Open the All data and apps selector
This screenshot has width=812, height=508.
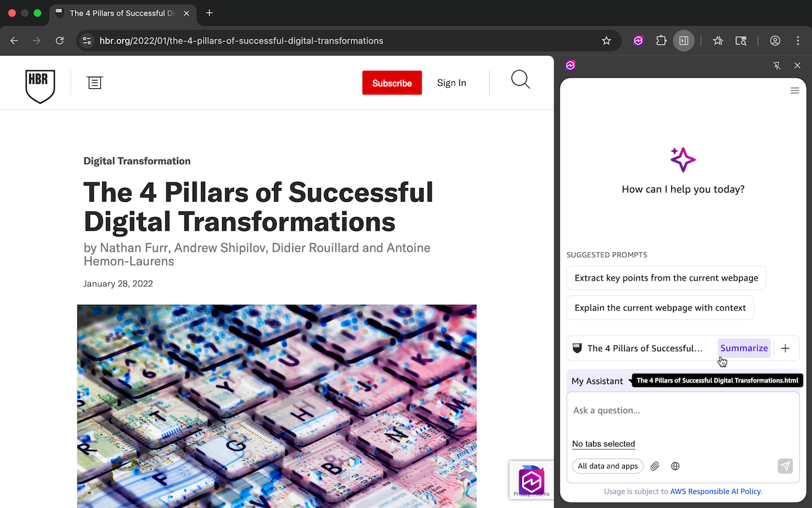click(x=608, y=466)
